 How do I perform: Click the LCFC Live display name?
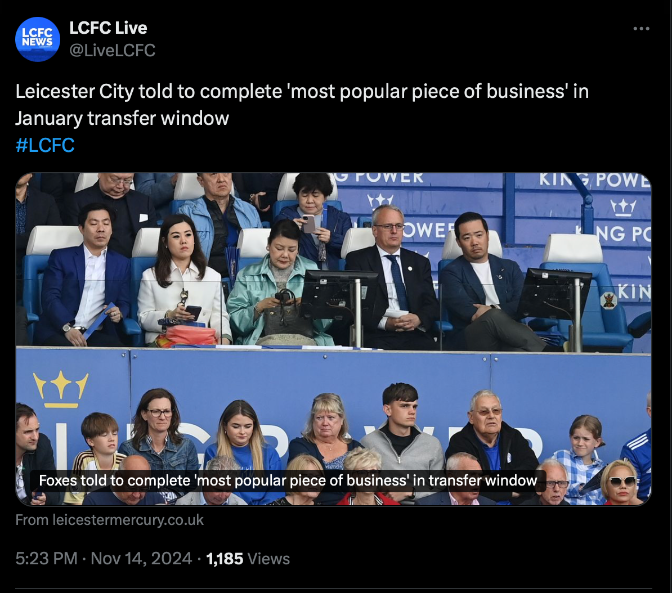coord(108,28)
